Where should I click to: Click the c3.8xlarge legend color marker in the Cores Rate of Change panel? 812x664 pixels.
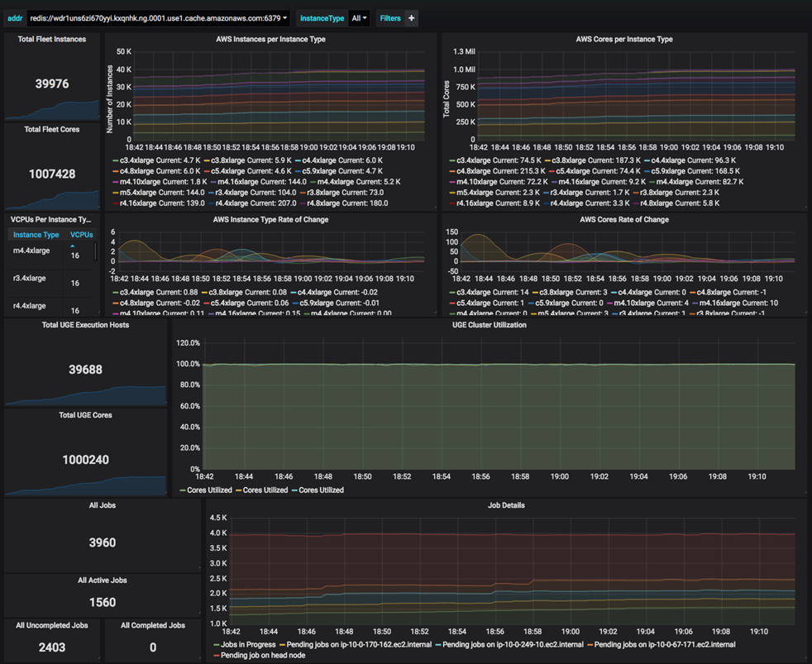[x=535, y=293]
